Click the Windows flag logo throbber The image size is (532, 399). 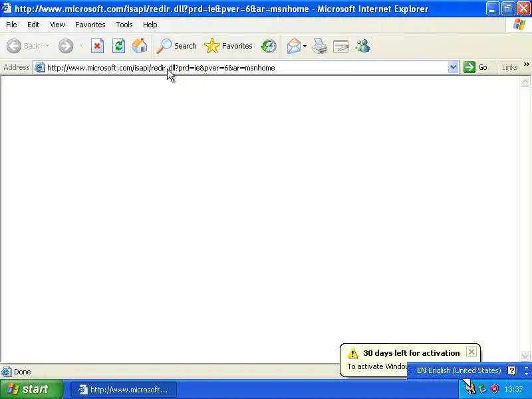519,25
